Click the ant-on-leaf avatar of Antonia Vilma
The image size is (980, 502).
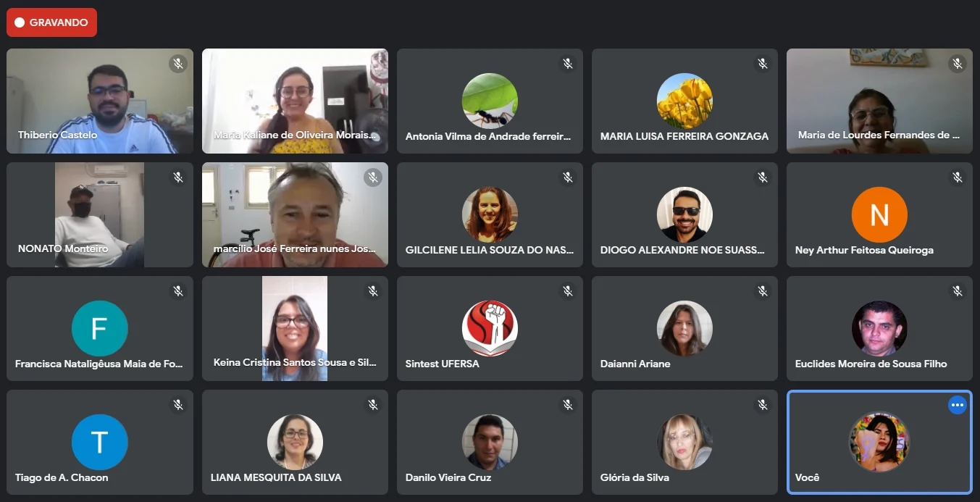click(490, 101)
